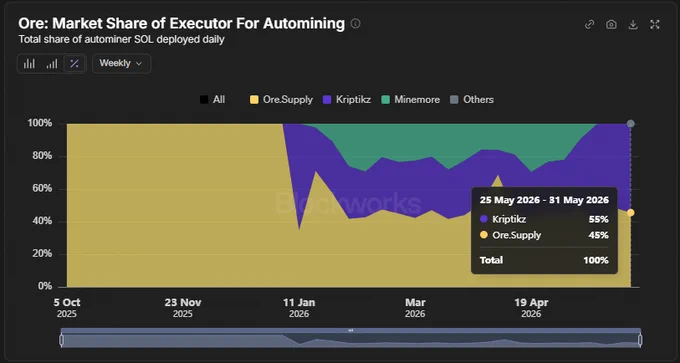
Task: Select the percentage share view
Action: pyautogui.click(x=74, y=64)
